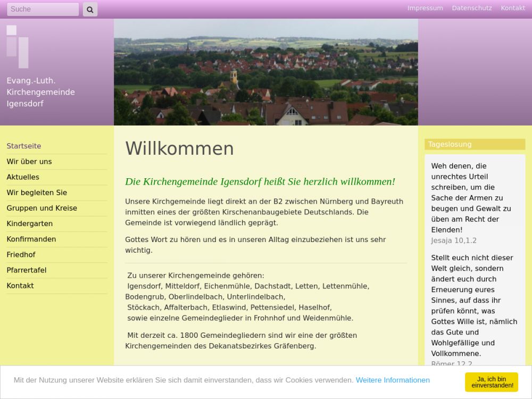Image resolution: width=532 pixels, height=399 pixels.
Task: Accept cookies with Ja, ich bin einverstanden
Action: [x=492, y=382]
